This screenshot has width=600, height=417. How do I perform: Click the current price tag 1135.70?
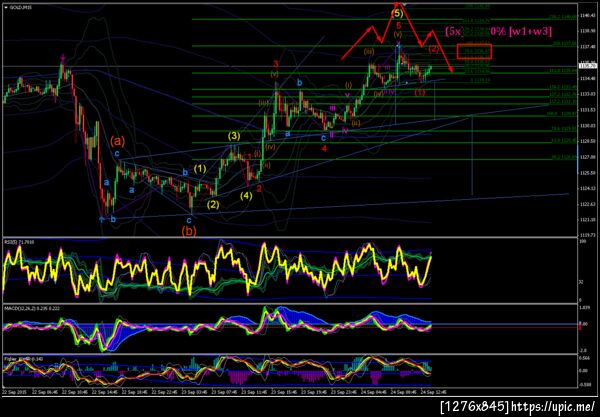587,66
